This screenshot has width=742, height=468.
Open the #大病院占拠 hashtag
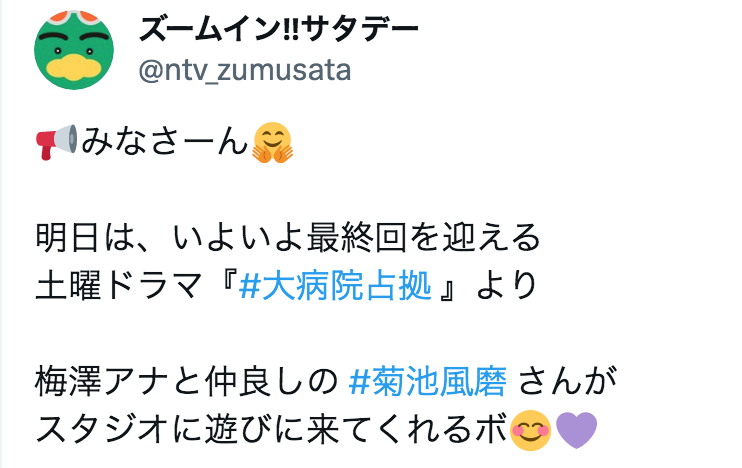point(335,286)
